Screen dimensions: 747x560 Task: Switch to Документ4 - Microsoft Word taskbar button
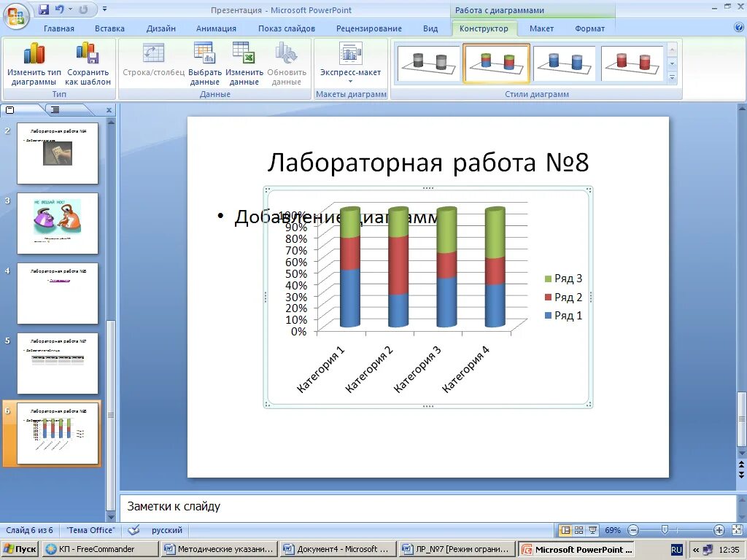point(338,550)
